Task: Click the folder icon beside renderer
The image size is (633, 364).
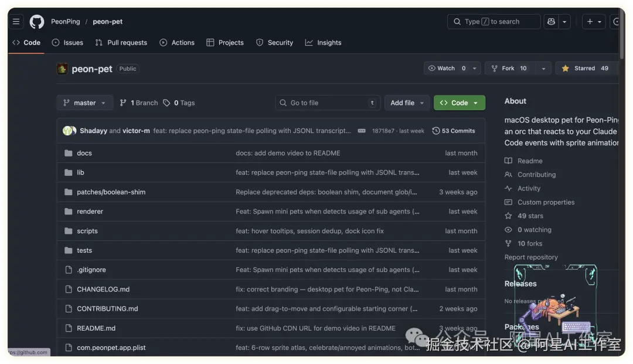Action: coord(68,212)
